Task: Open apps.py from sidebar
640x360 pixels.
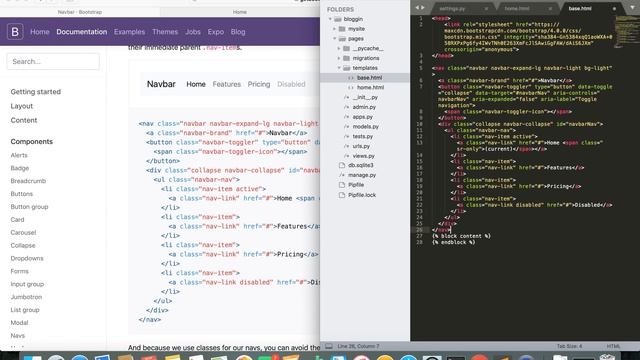Action: [362, 117]
